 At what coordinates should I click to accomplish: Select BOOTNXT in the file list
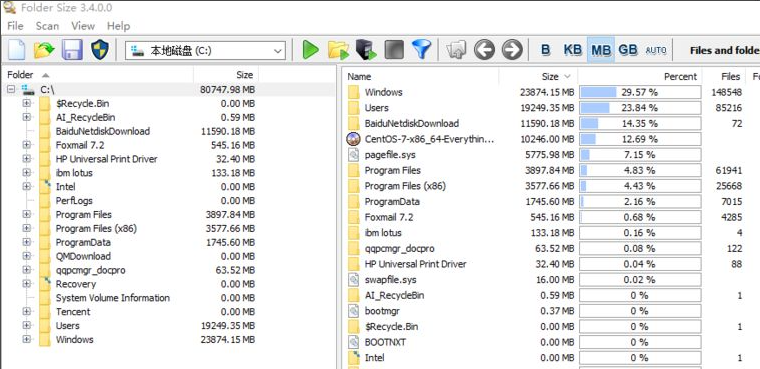(x=385, y=342)
